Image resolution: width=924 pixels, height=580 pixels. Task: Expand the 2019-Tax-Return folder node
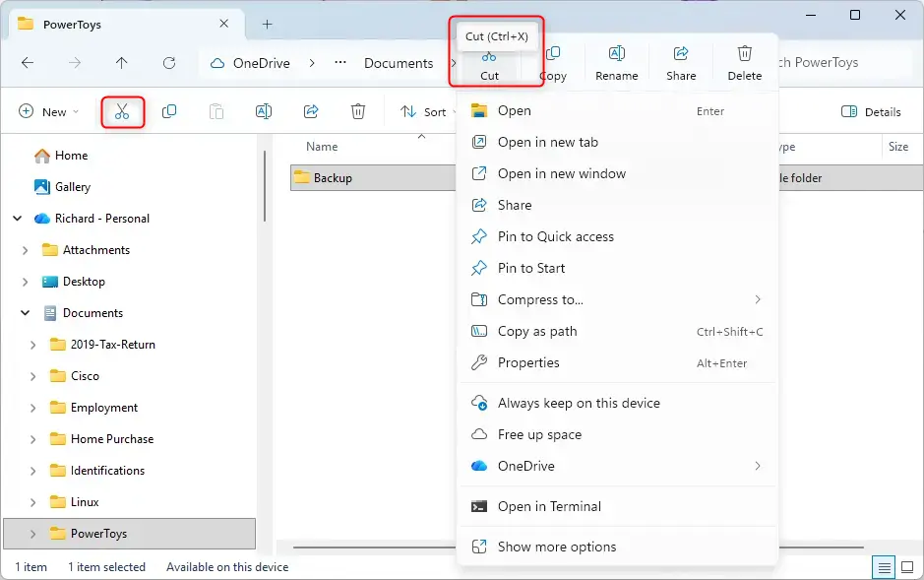tap(33, 345)
